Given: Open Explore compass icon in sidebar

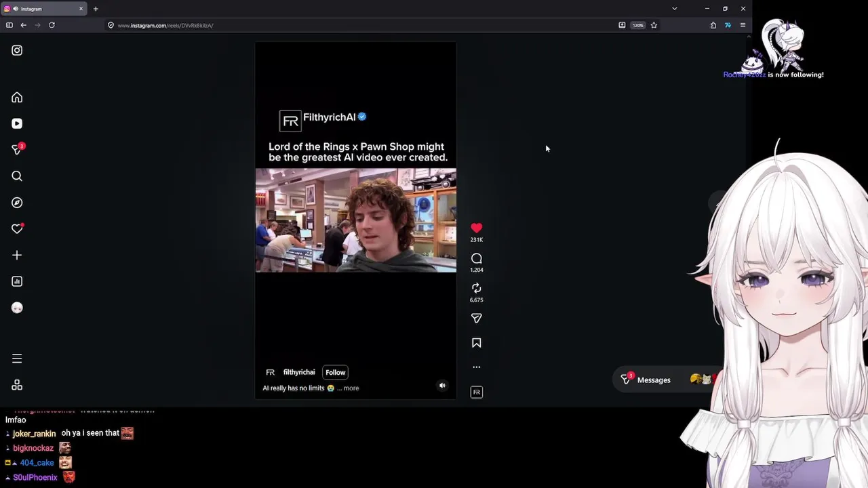Looking at the screenshot, I should (17, 203).
